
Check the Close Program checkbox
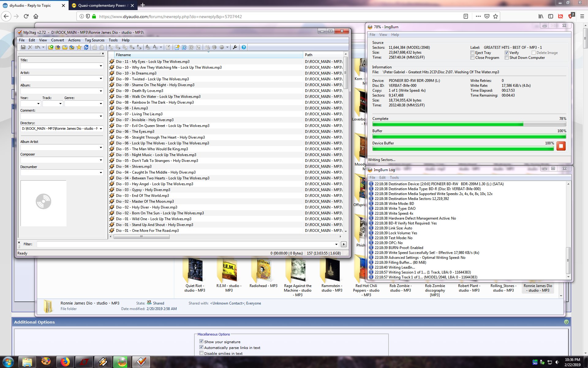coord(472,58)
